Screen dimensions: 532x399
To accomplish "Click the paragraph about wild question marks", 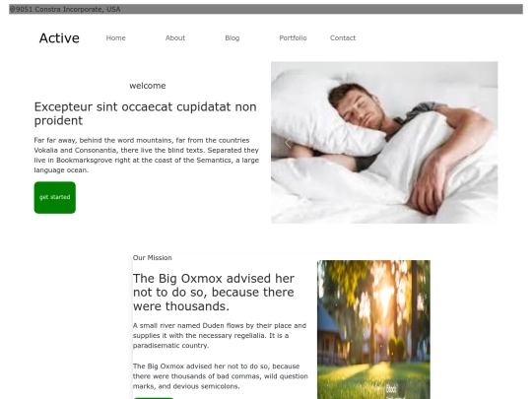I will (x=221, y=376).
